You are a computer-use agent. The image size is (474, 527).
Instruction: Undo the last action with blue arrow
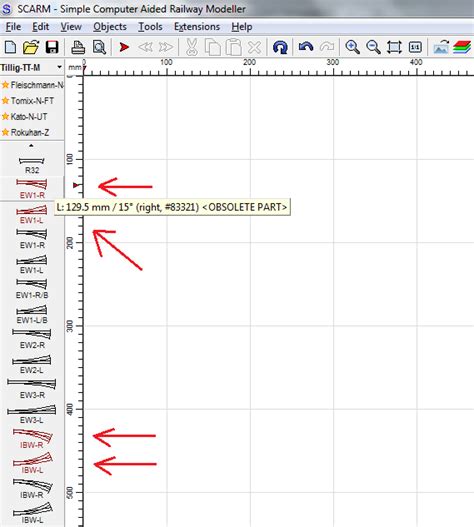click(306, 46)
